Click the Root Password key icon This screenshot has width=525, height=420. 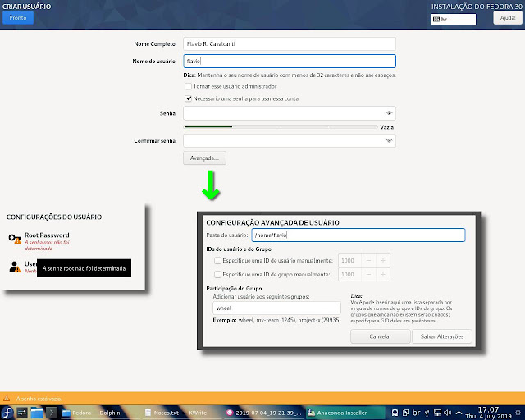(x=15, y=239)
